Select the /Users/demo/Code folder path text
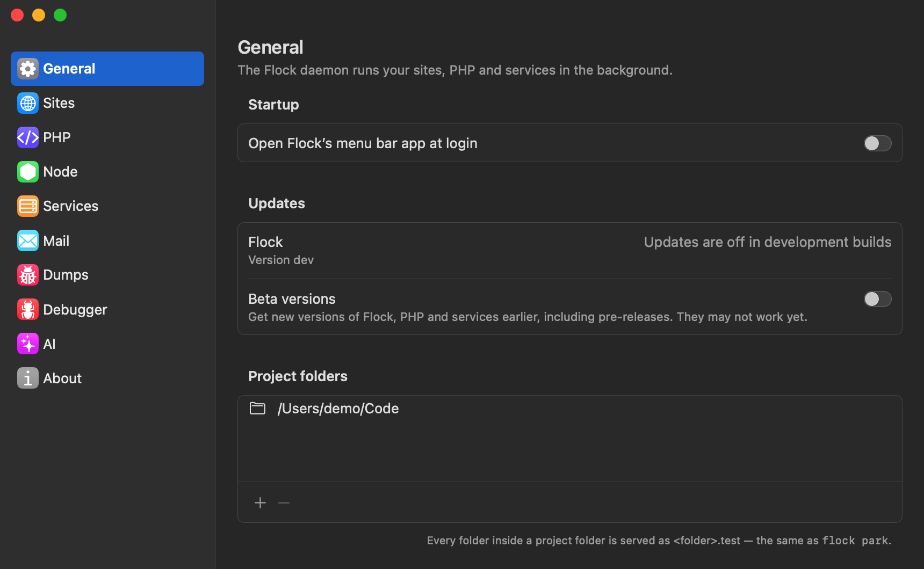Screen dimensions: 924x569 [338, 408]
